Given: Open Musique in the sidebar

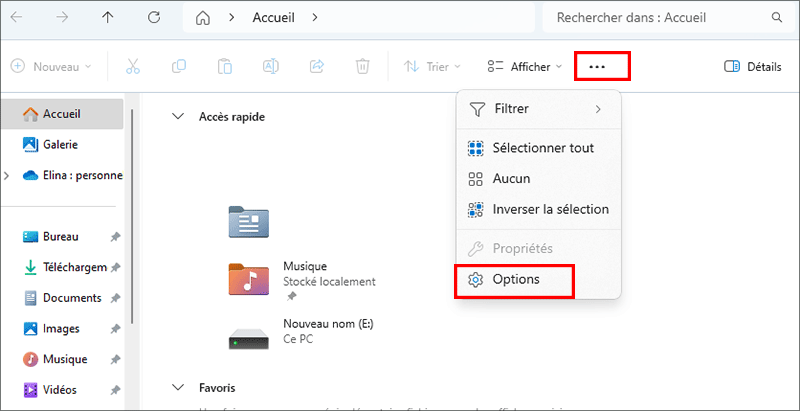Looking at the screenshot, I should tap(62, 359).
